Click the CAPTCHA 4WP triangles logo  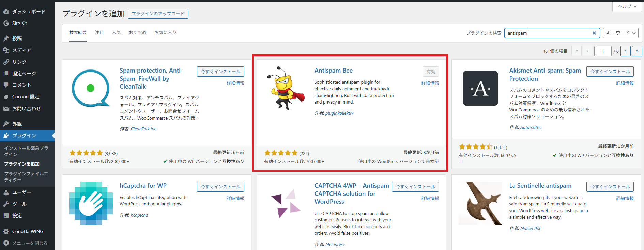(x=286, y=203)
